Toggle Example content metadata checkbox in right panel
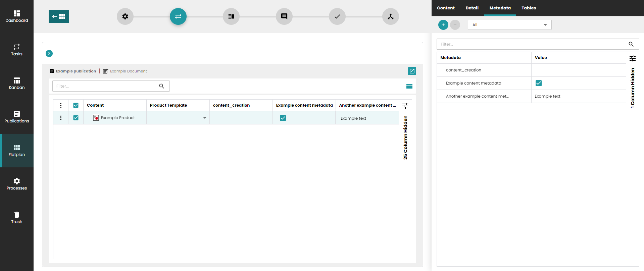 [538, 83]
